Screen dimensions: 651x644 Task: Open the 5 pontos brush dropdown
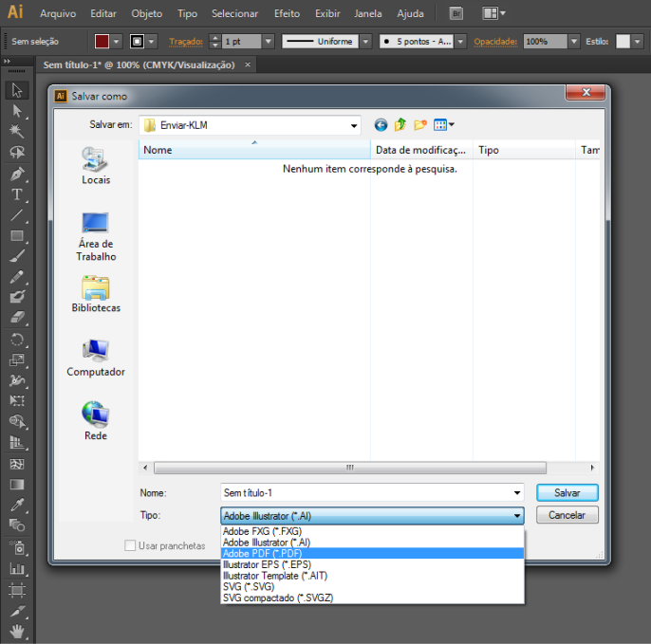point(460,42)
